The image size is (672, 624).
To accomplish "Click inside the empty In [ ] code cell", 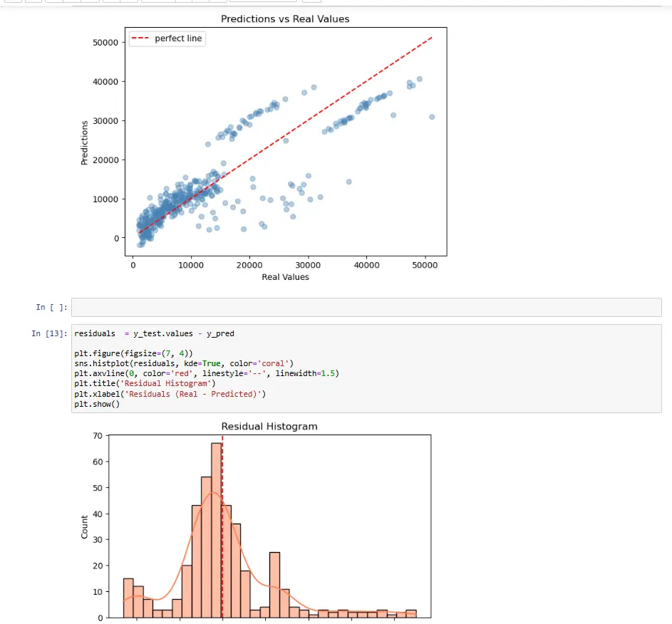I will 366,308.
